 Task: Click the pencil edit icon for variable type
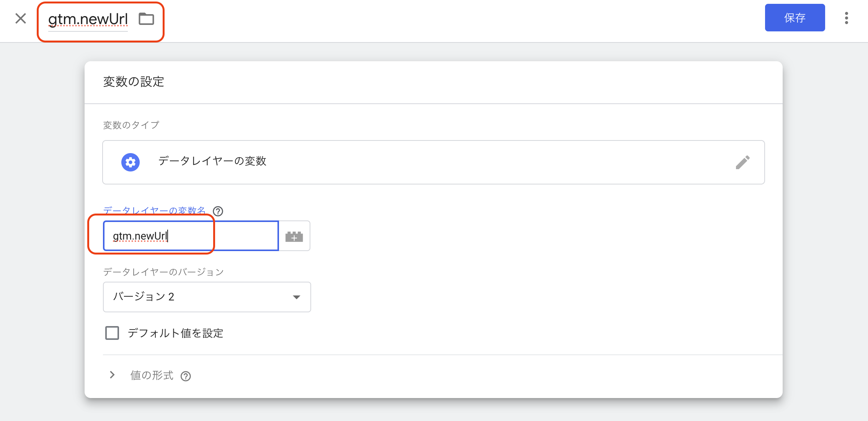742,162
